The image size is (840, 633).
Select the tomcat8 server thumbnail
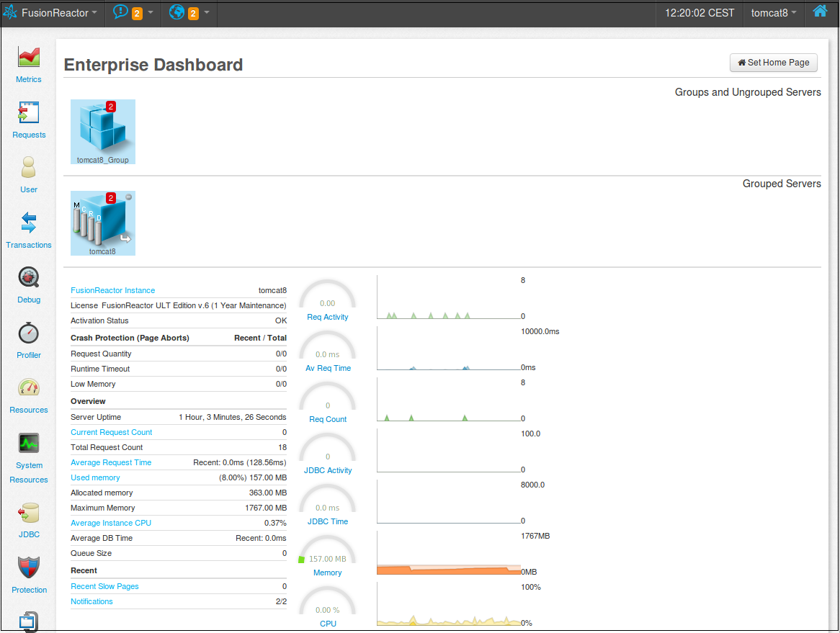[103, 223]
